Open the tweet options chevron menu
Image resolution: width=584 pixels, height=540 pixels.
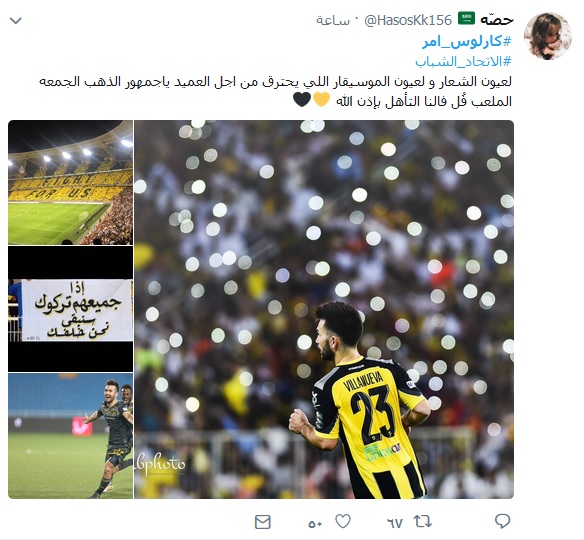(16, 20)
